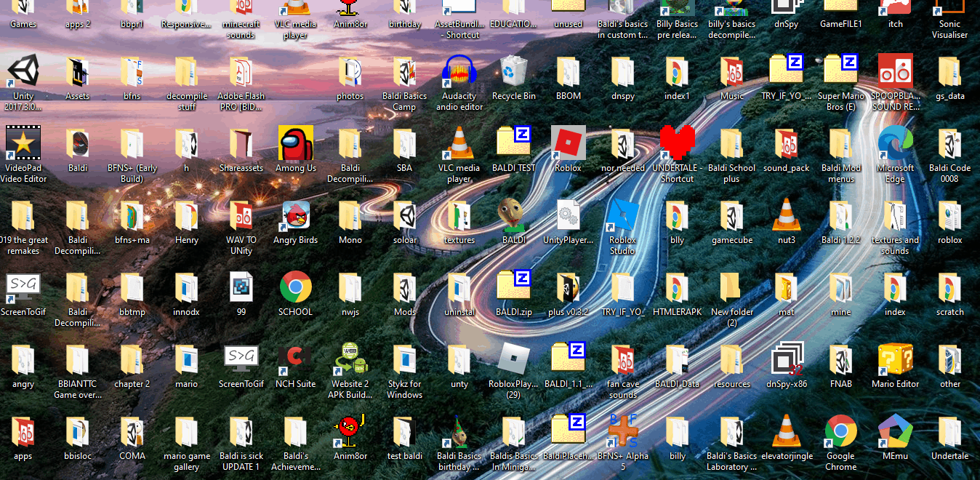Image resolution: width=980 pixels, height=480 pixels.
Task: Select the BALDI.zip archive file
Action: (x=514, y=288)
